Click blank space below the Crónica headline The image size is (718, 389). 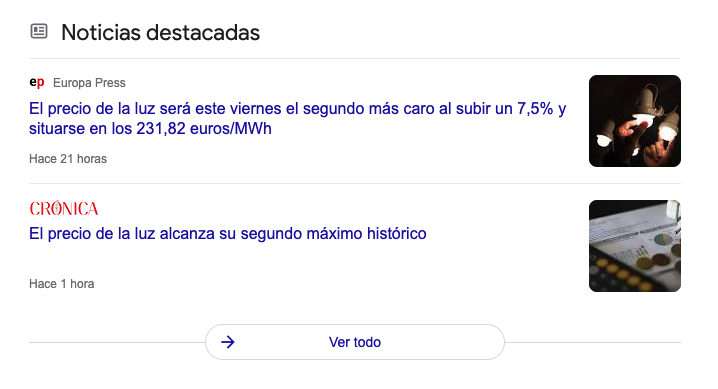(x=275, y=261)
